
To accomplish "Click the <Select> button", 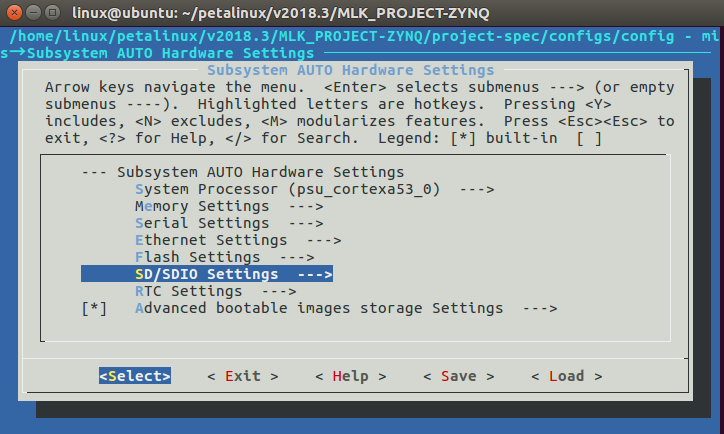I will 135,376.
